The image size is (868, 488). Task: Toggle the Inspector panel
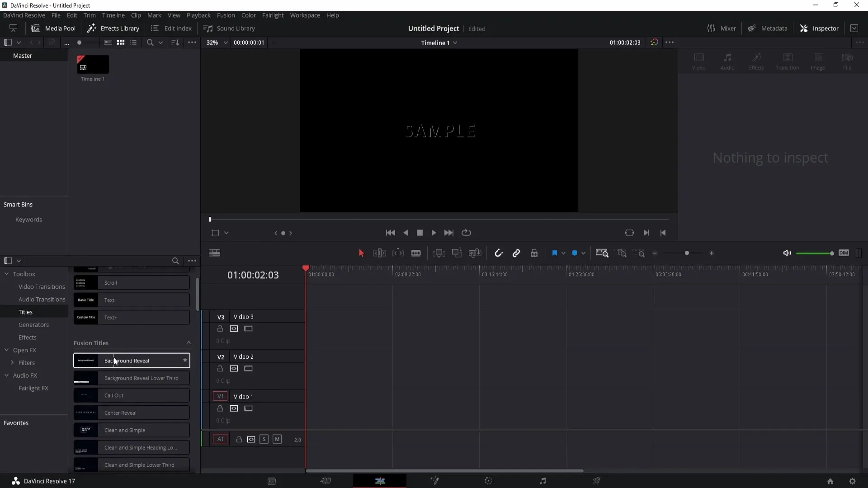coord(819,28)
